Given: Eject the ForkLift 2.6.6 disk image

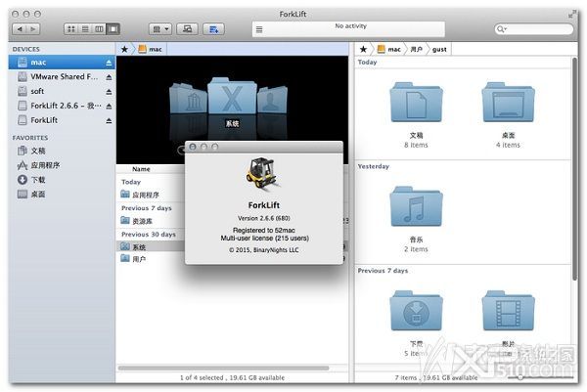Looking at the screenshot, I should tap(109, 107).
